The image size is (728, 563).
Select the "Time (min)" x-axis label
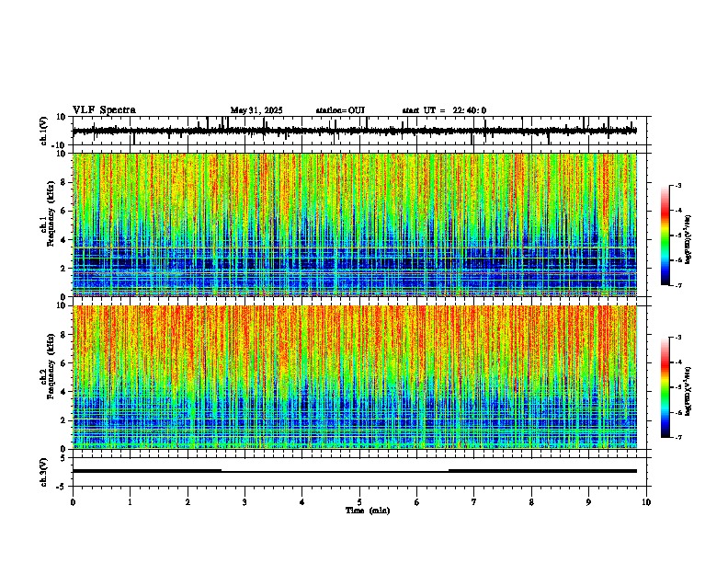click(x=368, y=511)
